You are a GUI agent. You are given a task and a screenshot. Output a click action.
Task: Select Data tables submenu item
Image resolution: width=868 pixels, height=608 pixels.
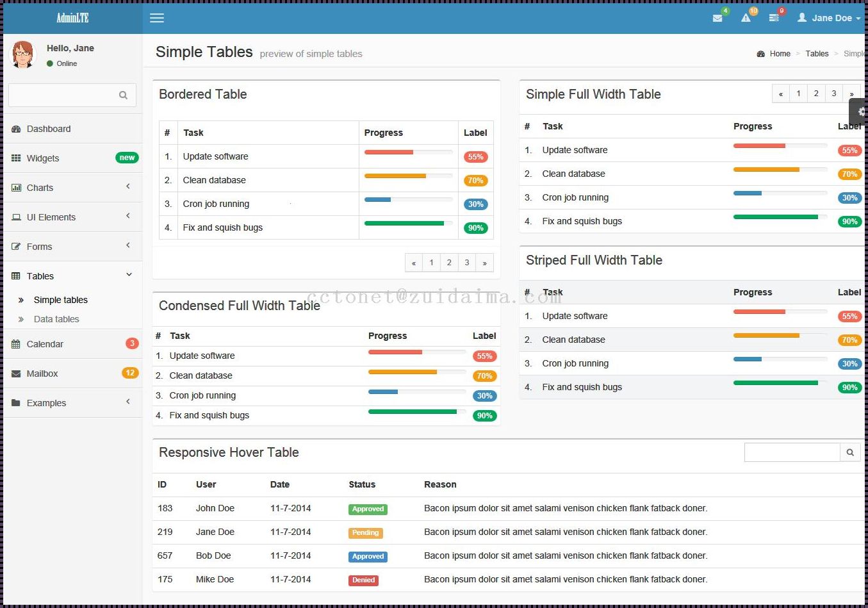pyautogui.click(x=56, y=319)
